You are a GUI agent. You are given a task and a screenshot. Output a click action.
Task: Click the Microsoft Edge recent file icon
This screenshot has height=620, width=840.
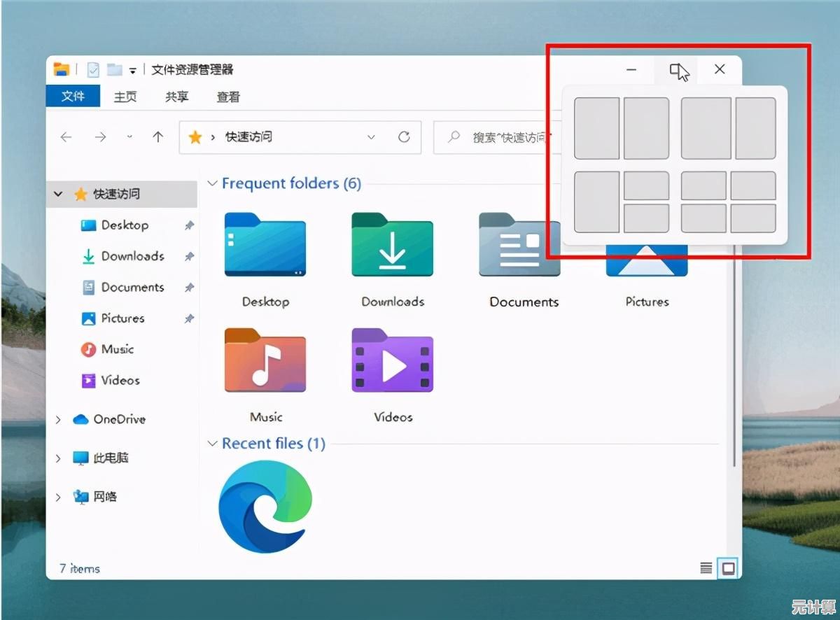(265, 507)
